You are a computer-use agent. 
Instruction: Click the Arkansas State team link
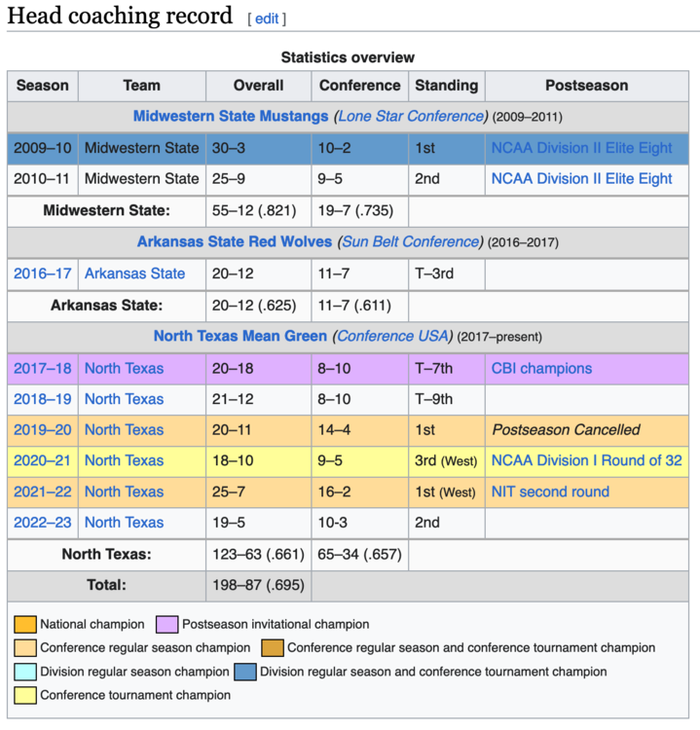[134, 274]
